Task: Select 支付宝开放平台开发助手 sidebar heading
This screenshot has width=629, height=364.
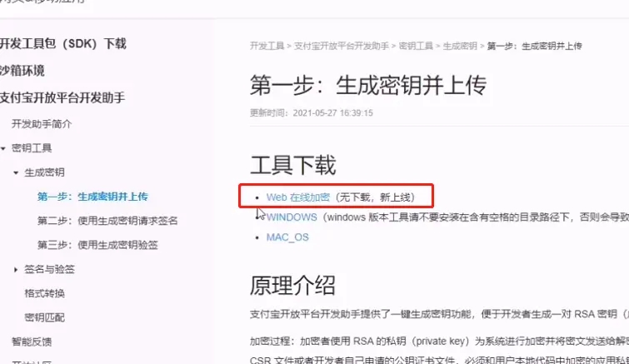Action: point(62,97)
